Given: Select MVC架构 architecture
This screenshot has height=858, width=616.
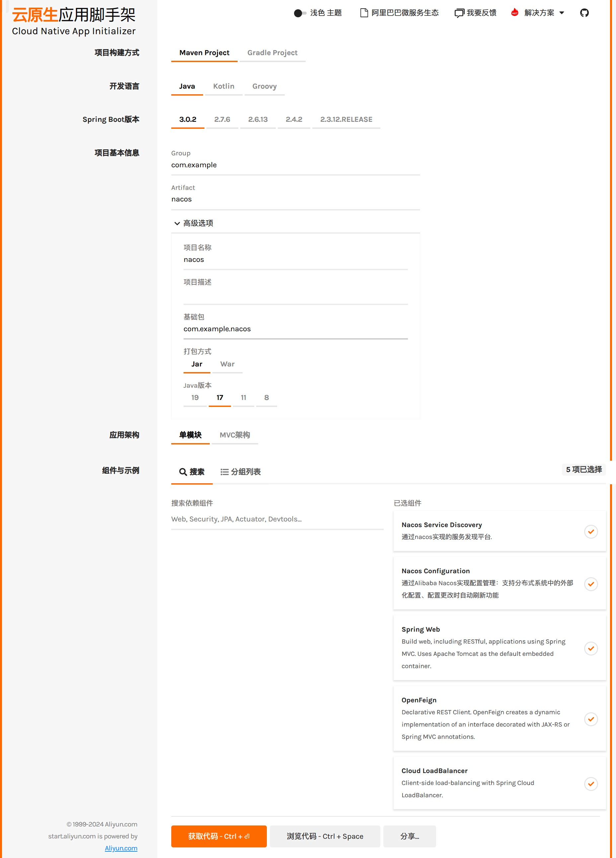Looking at the screenshot, I should point(235,435).
